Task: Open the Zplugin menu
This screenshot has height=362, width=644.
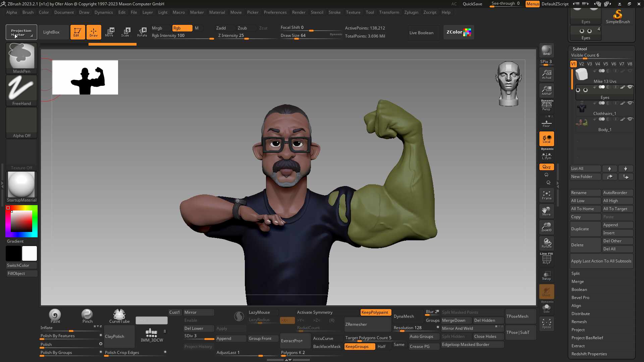Action: [411, 12]
